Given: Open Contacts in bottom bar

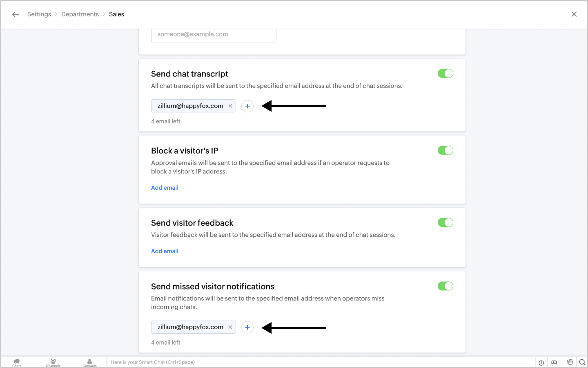Looking at the screenshot, I should (x=89, y=362).
